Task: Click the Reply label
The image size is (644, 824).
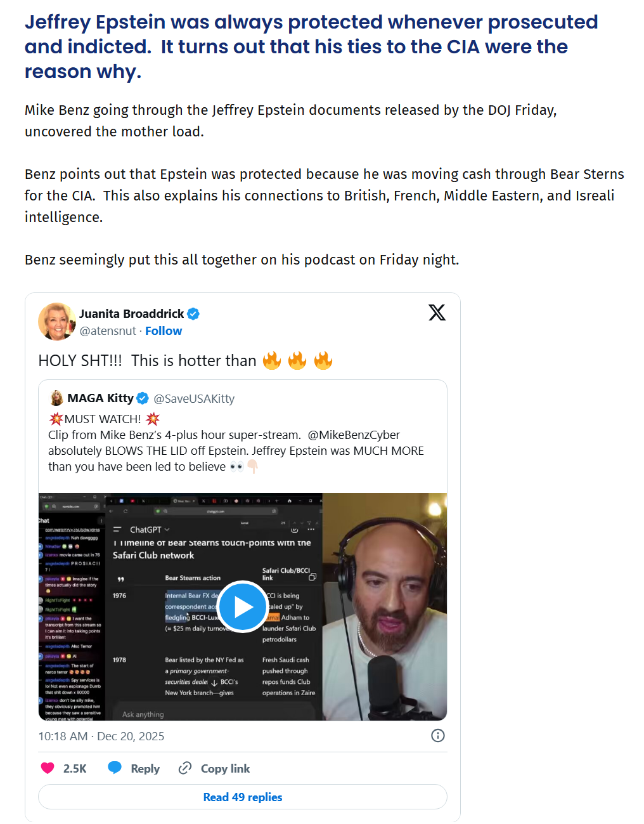Action: coord(145,769)
